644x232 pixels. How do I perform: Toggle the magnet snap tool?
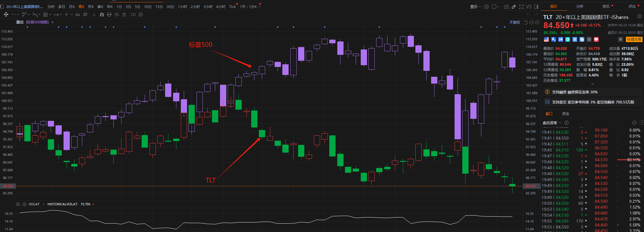[102, 15]
